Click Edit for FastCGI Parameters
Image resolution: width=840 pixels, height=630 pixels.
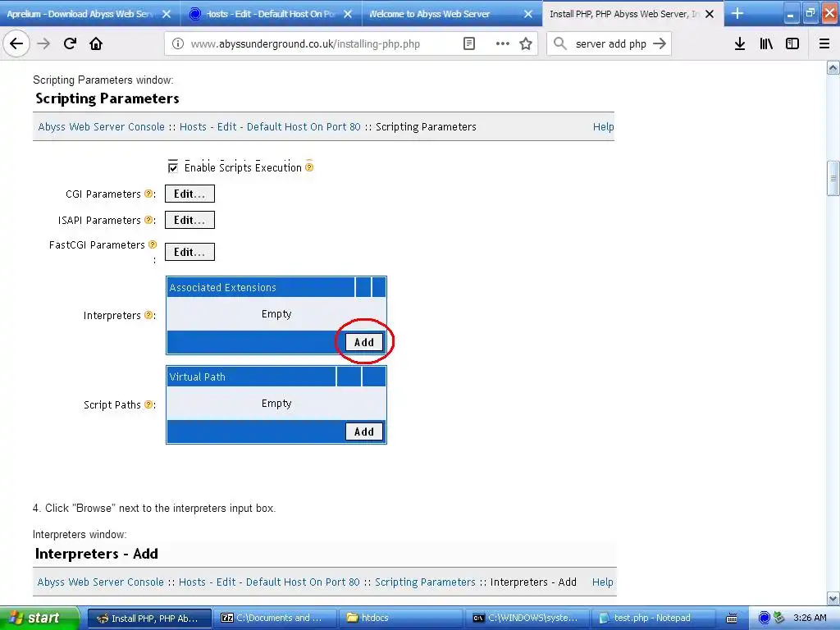(189, 252)
